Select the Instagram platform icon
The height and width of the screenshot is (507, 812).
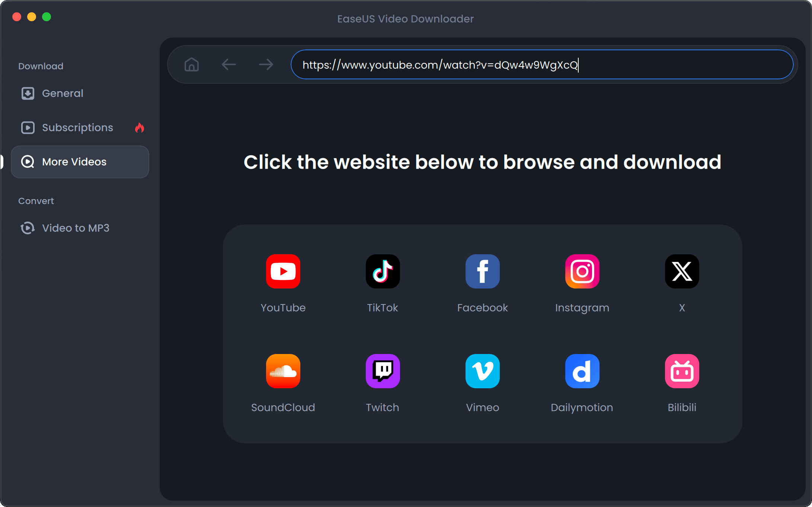coord(582,271)
